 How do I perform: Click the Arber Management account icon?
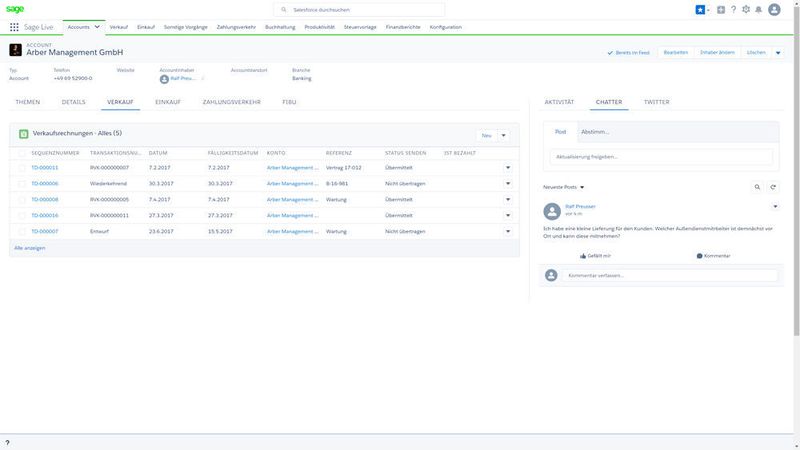pyautogui.click(x=15, y=49)
